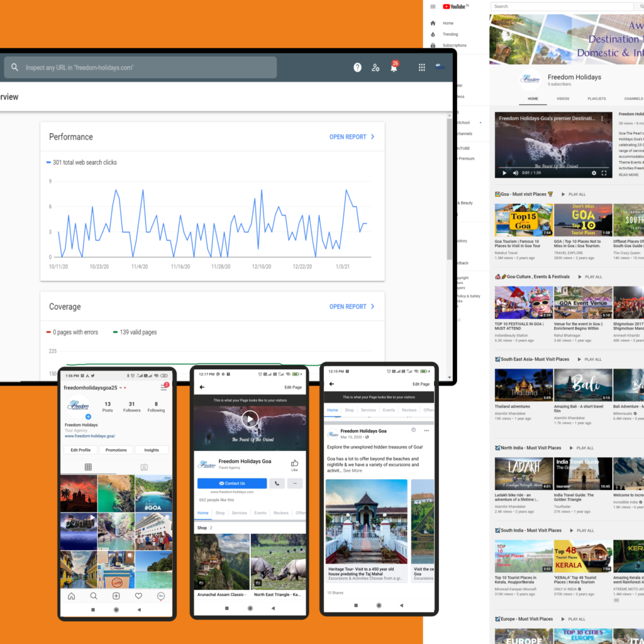
Task: Open the Performance report link
Action: click(x=352, y=136)
